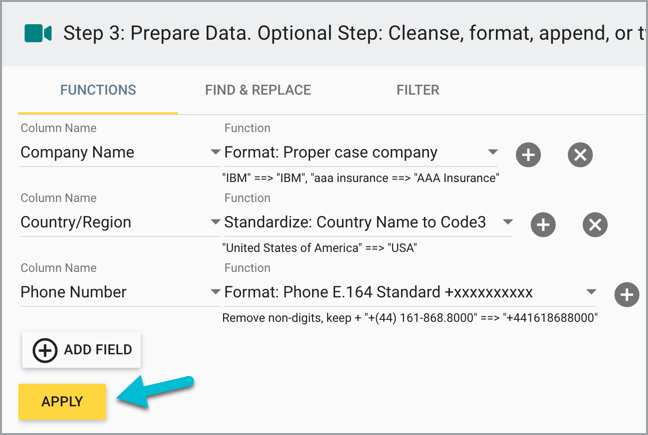Click the plus circle in ADD FIELD

[x=45, y=350]
